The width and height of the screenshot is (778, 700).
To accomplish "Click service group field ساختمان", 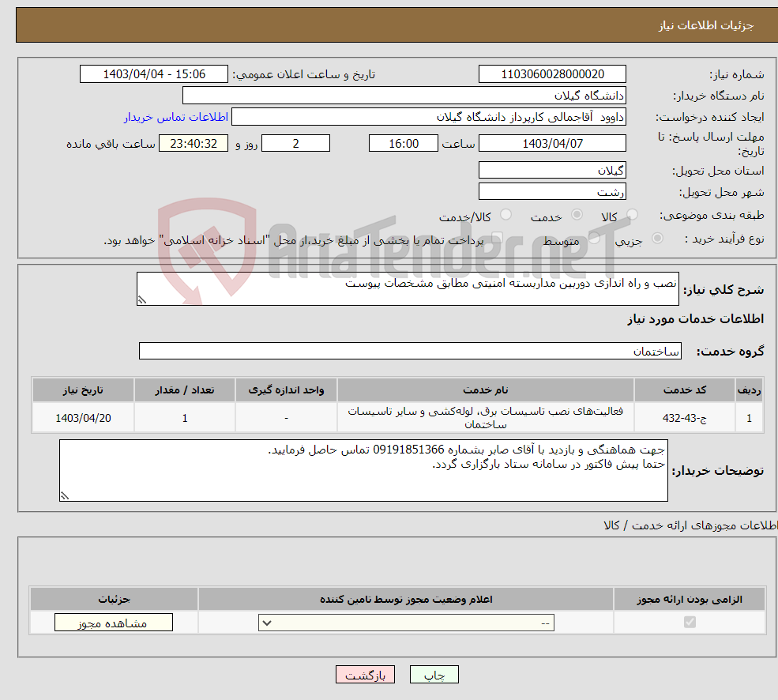I will [410, 351].
